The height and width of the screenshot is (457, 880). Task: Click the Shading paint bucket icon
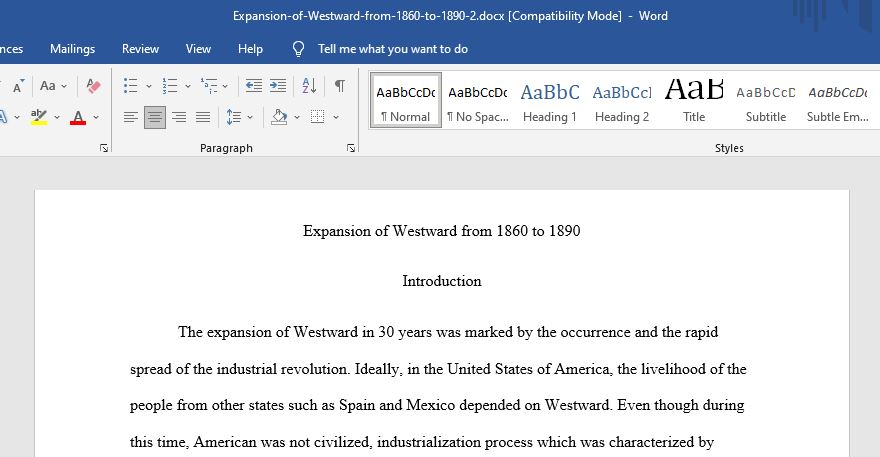pos(279,117)
